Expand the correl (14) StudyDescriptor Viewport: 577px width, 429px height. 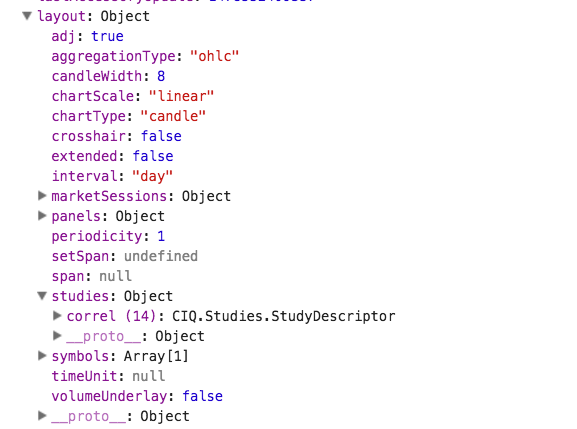tap(57, 316)
